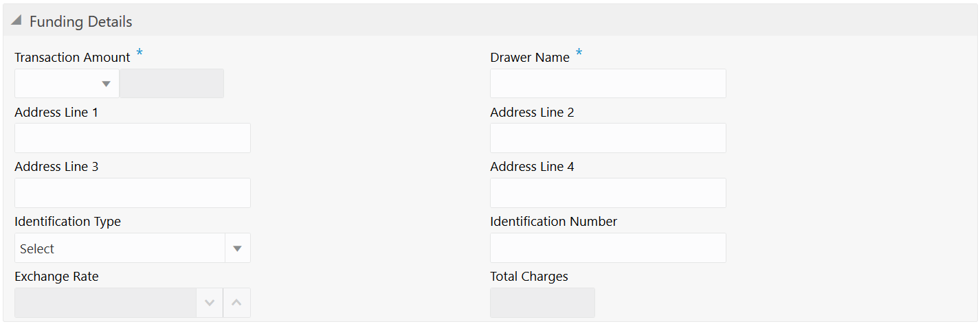Decrease Exchange Rate with down chevron
The height and width of the screenshot is (324, 980).
[x=210, y=303]
